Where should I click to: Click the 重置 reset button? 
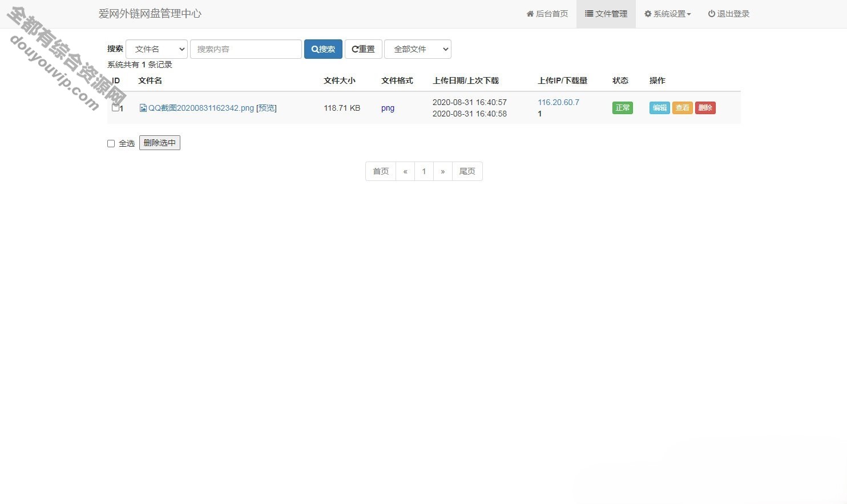(x=363, y=49)
